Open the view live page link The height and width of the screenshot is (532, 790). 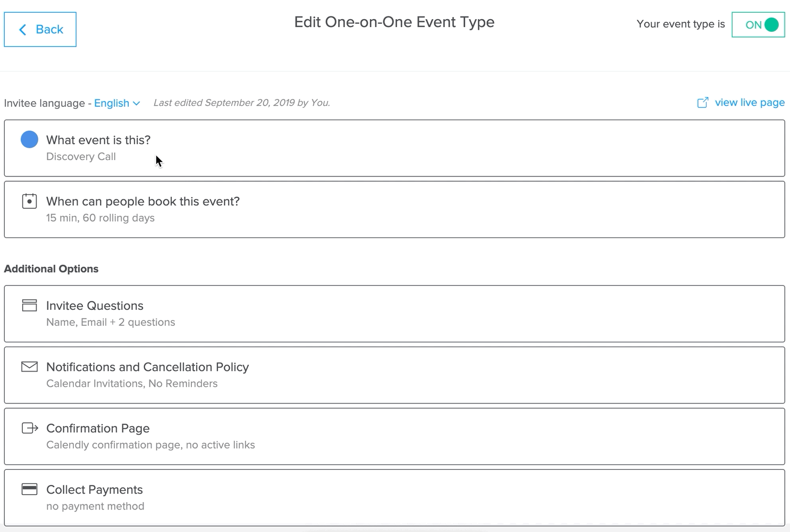coord(750,103)
